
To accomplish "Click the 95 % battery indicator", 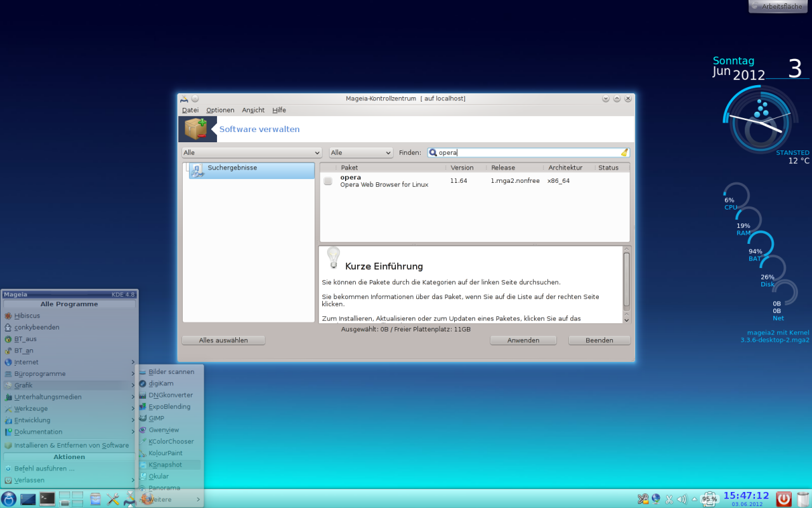I will pyautogui.click(x=709, y=499).
